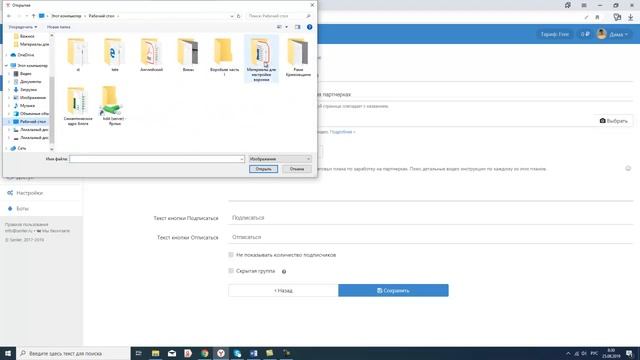Click the Отписаться button text field
The image size is (640, 360).
tap(431, 237)
